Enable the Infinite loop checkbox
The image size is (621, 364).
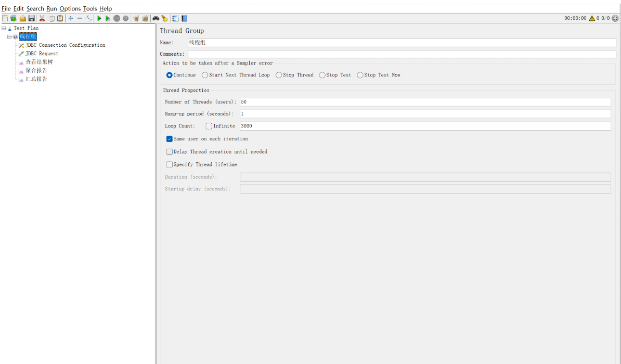coord(209,126)
